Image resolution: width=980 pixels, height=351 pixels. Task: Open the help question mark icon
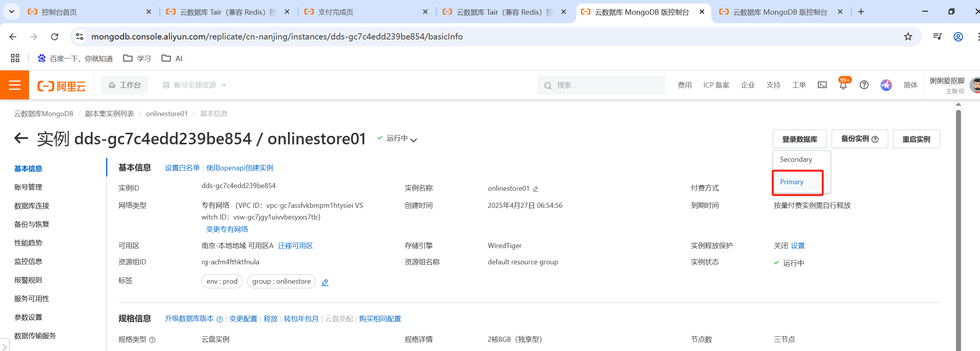pyautogui.click(x=864, y=85)
